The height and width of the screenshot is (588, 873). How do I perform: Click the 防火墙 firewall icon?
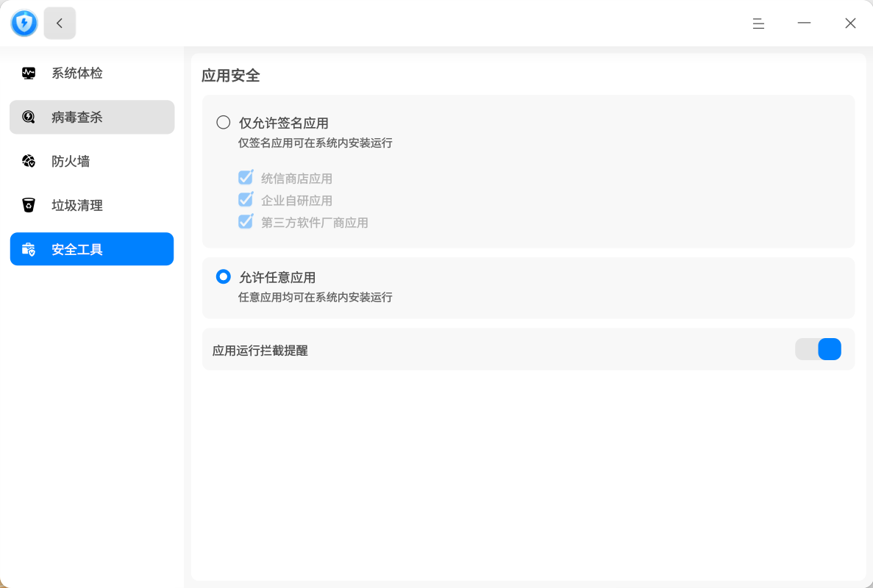(29, 162)
